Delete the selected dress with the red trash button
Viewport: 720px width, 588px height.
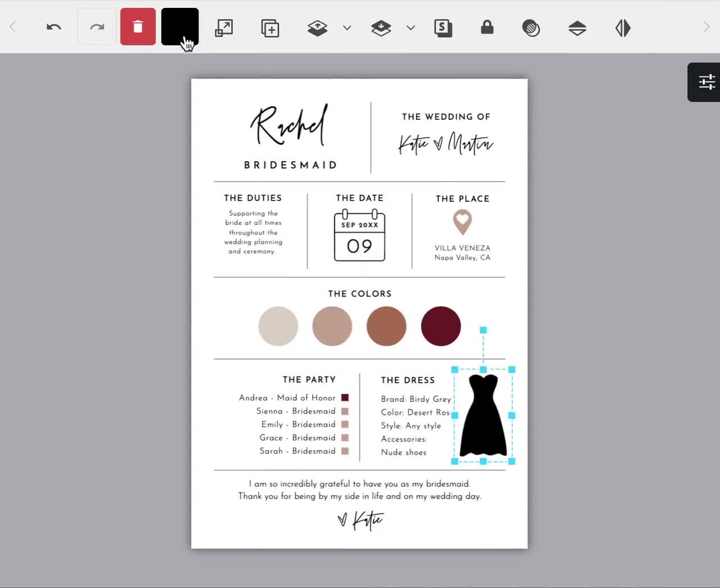[138, 26]
